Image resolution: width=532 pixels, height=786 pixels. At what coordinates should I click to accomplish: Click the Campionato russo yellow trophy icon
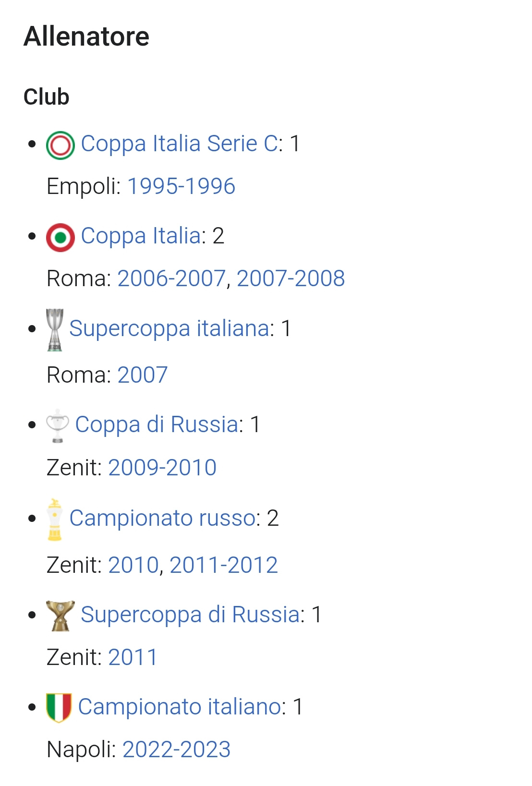[x=55, y=520]
